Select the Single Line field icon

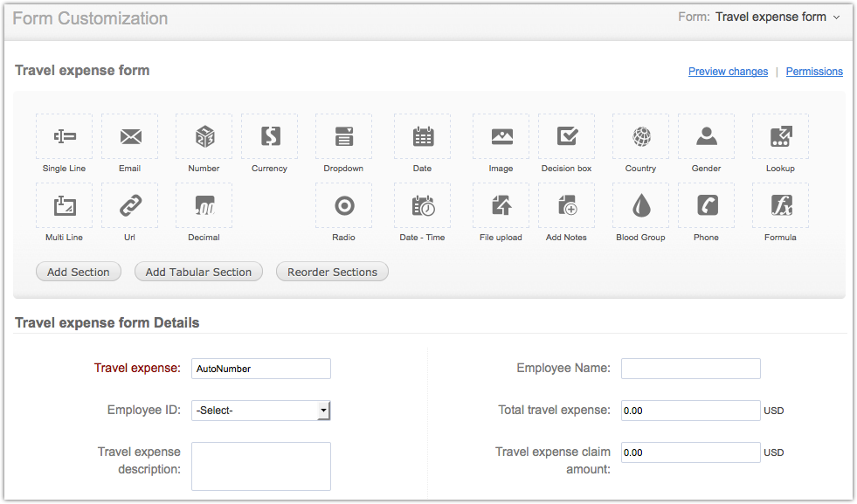tap(65, 136)
